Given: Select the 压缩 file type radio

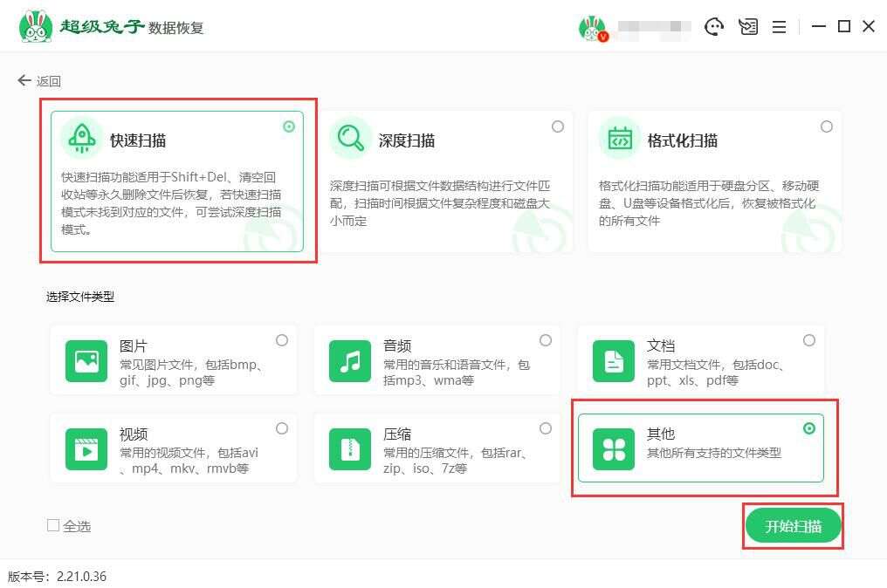Looking at the screenshot, I should 546,428.
